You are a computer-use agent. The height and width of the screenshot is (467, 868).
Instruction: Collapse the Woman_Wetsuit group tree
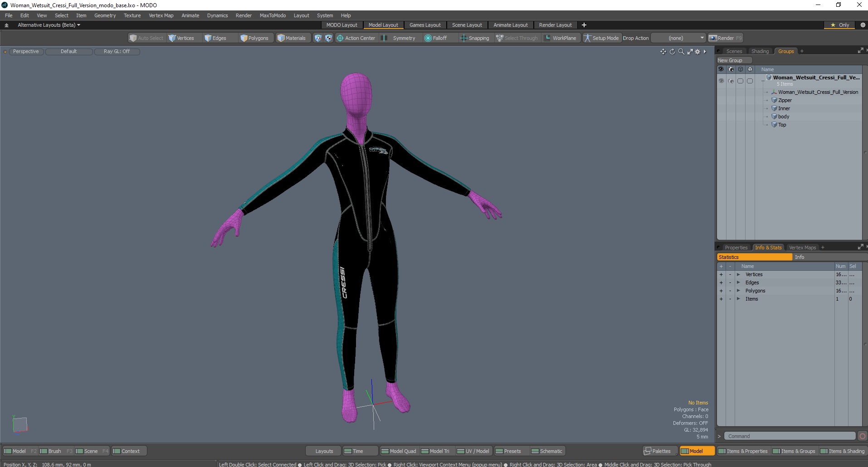tap(763, 80)
